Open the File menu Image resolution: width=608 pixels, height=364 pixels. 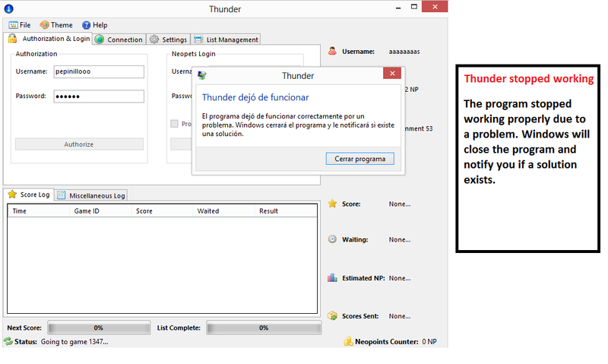20,25
